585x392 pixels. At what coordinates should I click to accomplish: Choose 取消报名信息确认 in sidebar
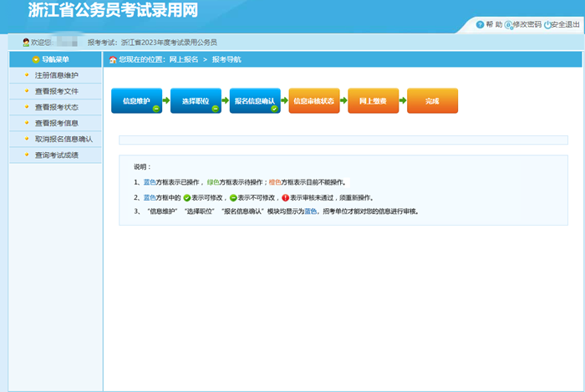[64, 139]
